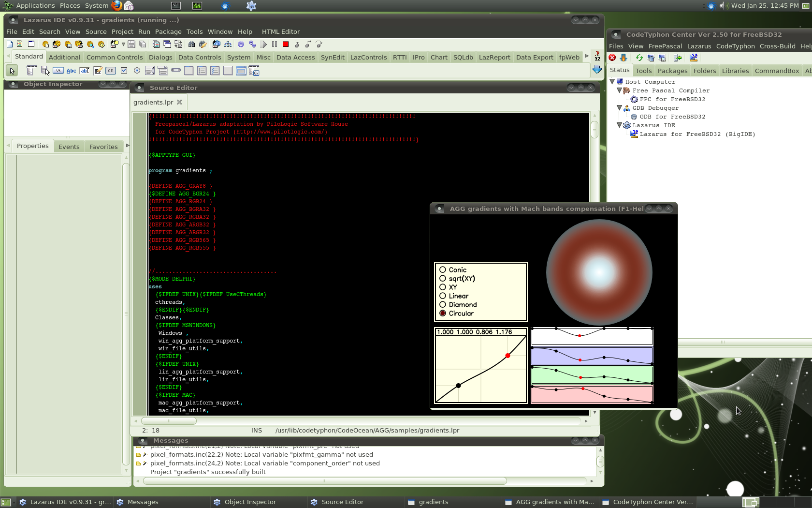Click the Build gear icon in toolbar
The image size is (812, 508).
[x=241, y=44]
